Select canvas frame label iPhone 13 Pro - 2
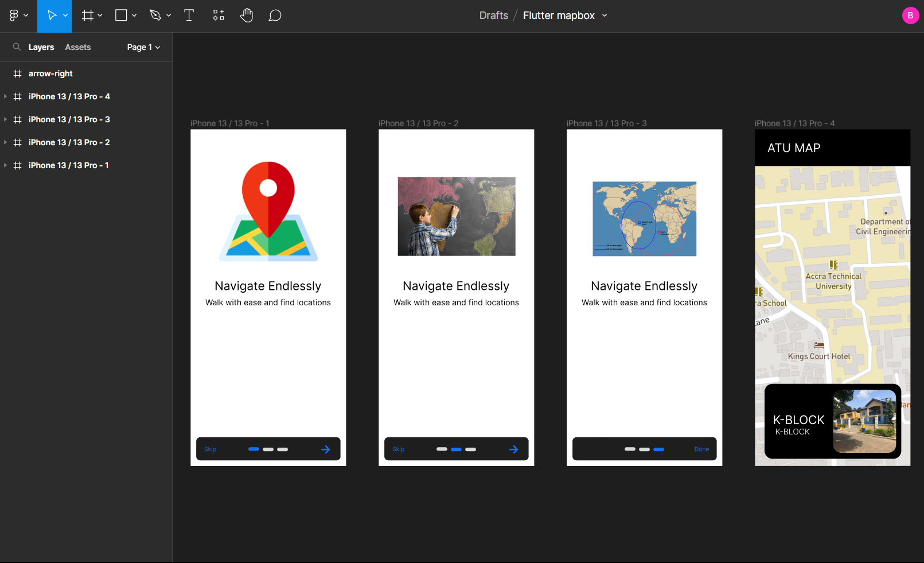 point(419,123)
